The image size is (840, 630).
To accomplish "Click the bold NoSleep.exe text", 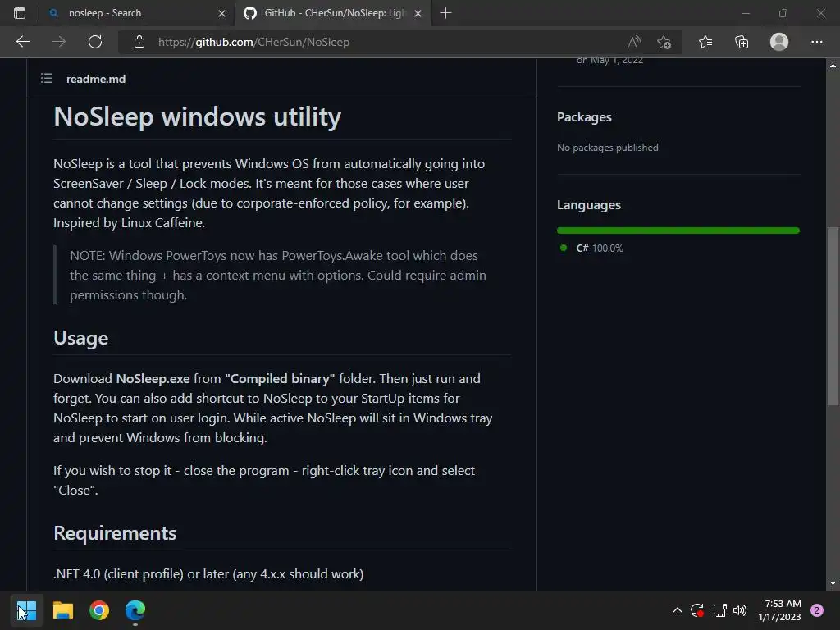I will click(153, 379).
